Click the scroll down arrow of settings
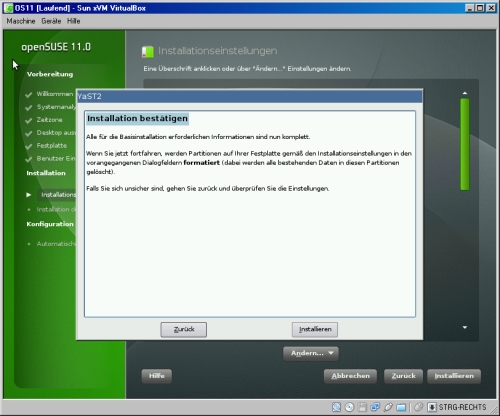The height and width of the screenshot is (416, 500). click(465, 328)
